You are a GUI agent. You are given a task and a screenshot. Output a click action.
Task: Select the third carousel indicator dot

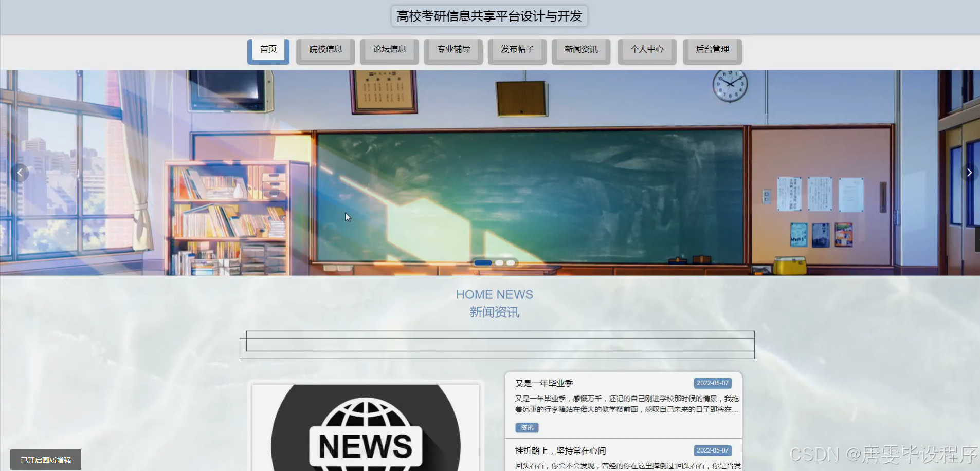(511, 262)
